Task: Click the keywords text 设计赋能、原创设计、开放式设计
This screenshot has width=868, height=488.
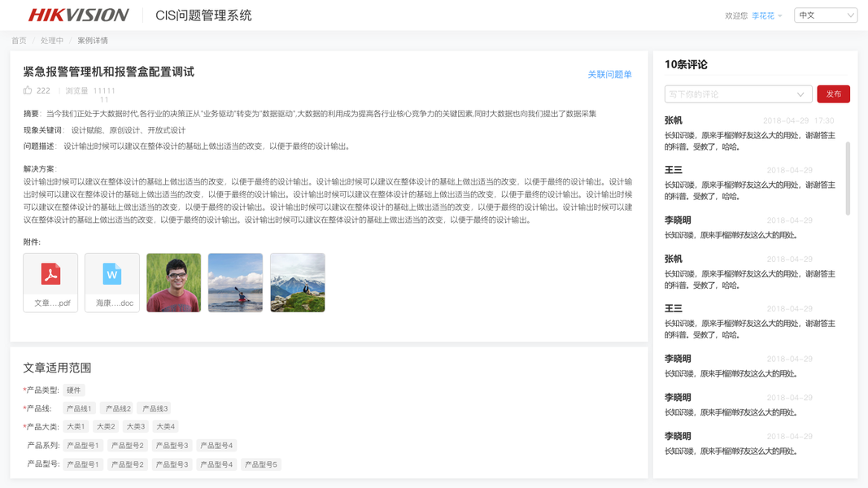Action: pos(129,131)
